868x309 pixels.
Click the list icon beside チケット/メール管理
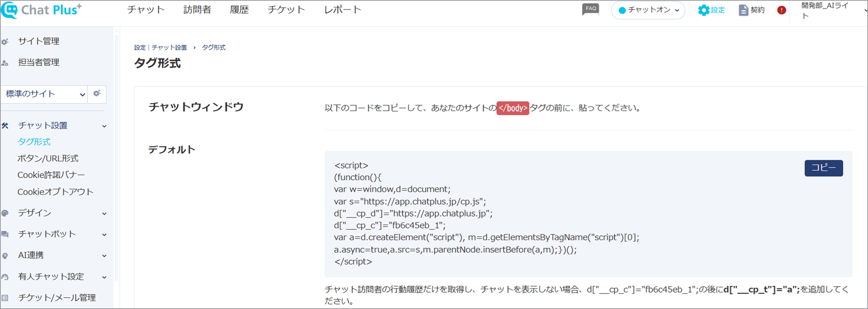click(x=5, y=298)
